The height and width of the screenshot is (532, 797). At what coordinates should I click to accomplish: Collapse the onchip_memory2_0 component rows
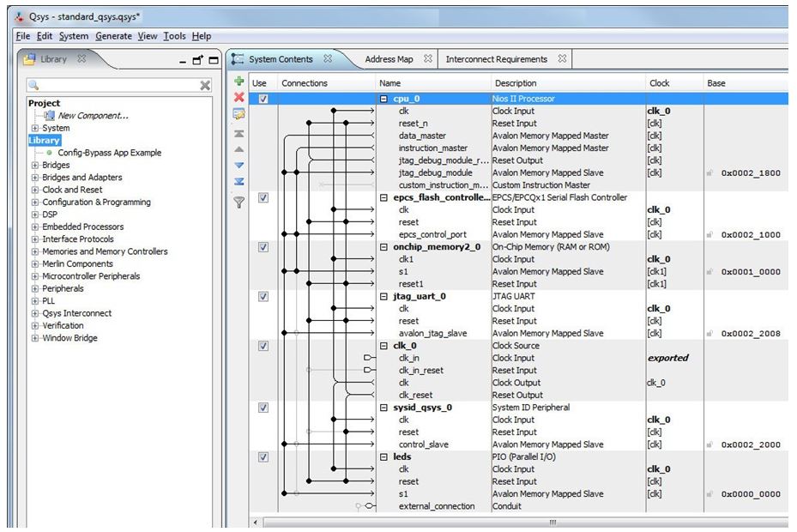[384, 247]
